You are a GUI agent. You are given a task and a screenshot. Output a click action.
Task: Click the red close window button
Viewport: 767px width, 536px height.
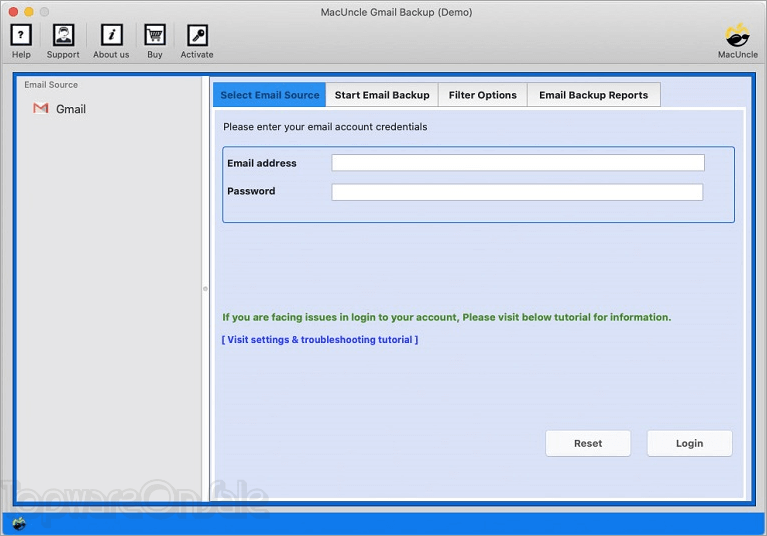[x=13, y=12]
